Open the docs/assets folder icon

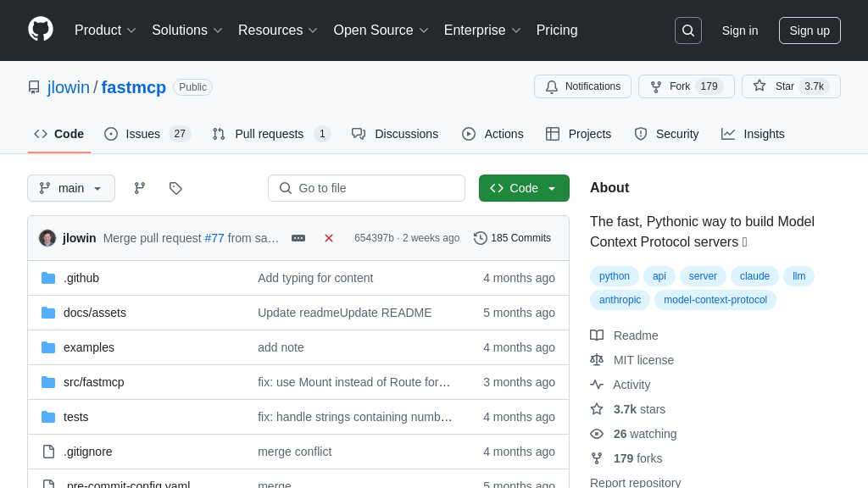(x=48, y=313)
